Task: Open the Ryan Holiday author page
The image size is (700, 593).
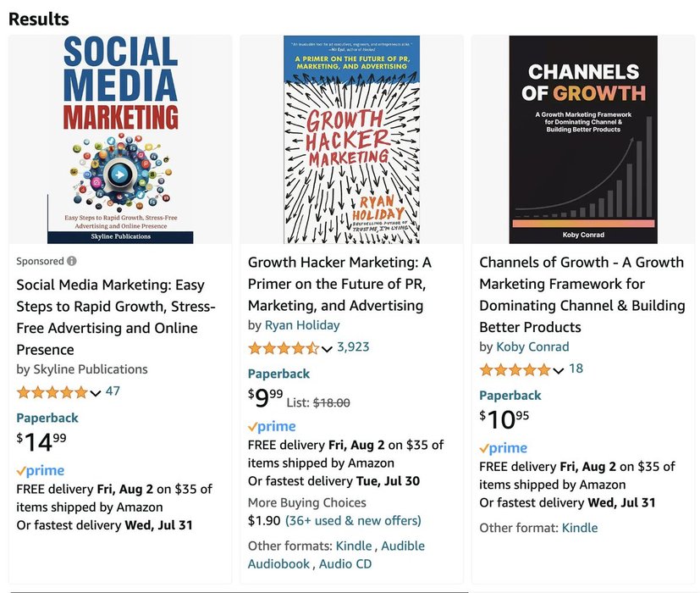Action: [x=302, y=325]
